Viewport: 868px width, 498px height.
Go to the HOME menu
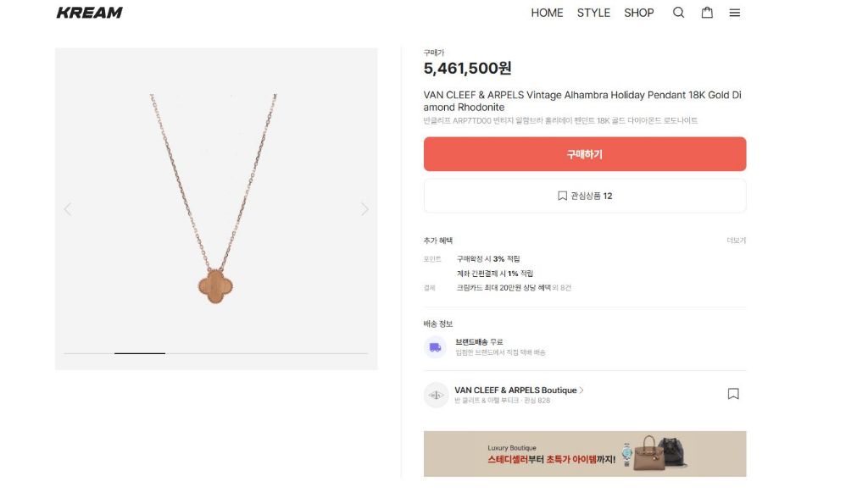point(547,13)
